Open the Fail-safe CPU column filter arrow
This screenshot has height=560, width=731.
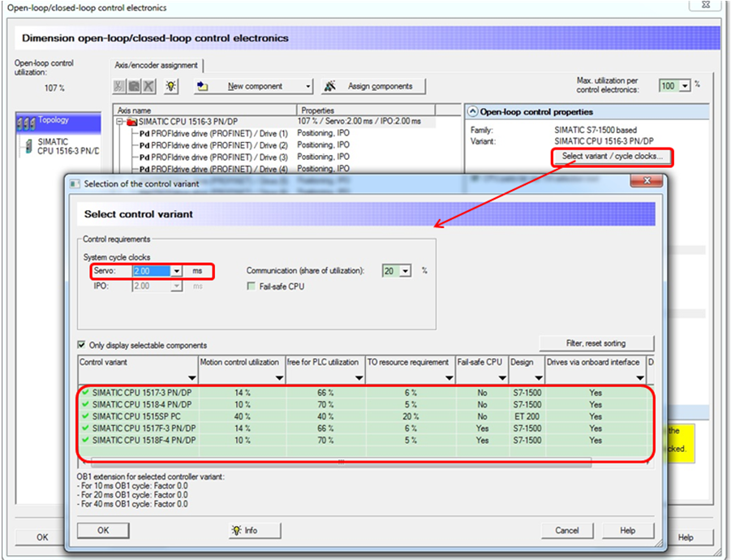[502, 377]
